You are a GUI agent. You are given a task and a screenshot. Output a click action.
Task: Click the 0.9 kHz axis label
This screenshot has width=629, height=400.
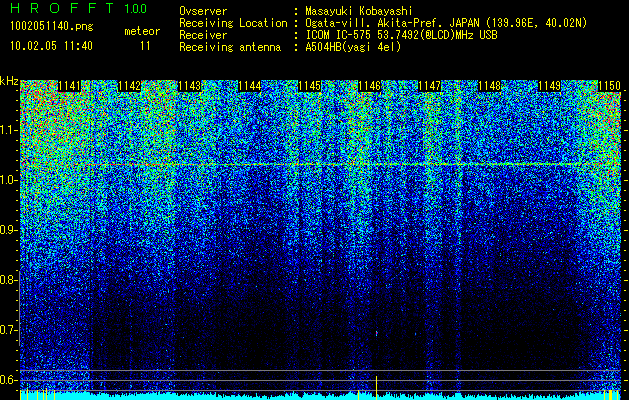(8, 230)
